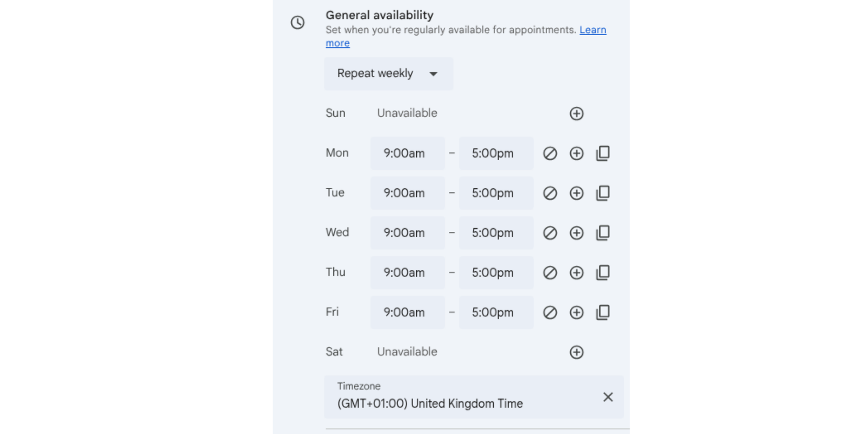Add another time period to Sunday

[x=576, y=113]
